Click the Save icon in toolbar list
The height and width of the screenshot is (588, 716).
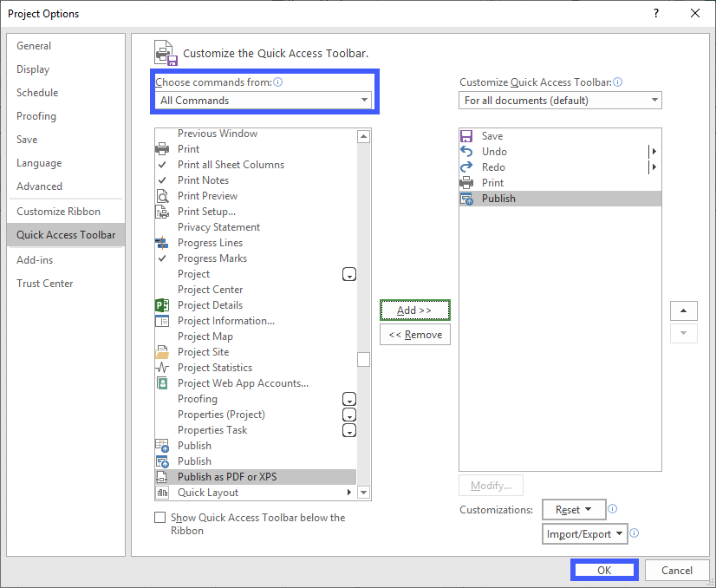466,136
